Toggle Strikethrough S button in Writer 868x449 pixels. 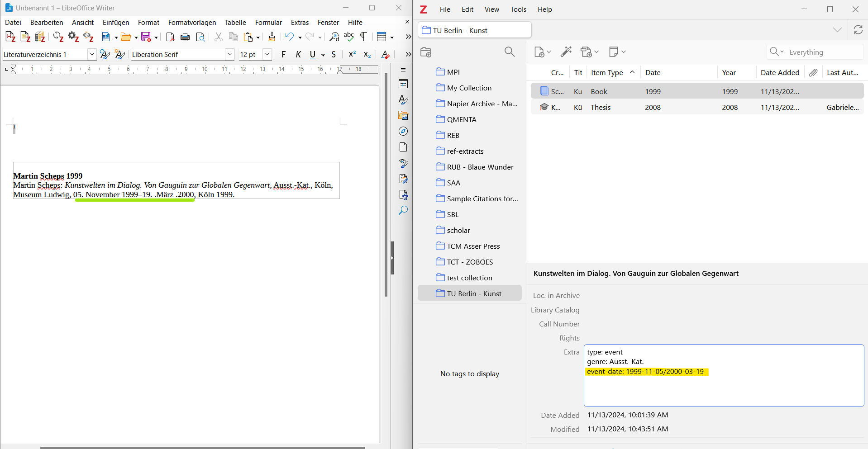pyautogui.click(x=334, y=55)
